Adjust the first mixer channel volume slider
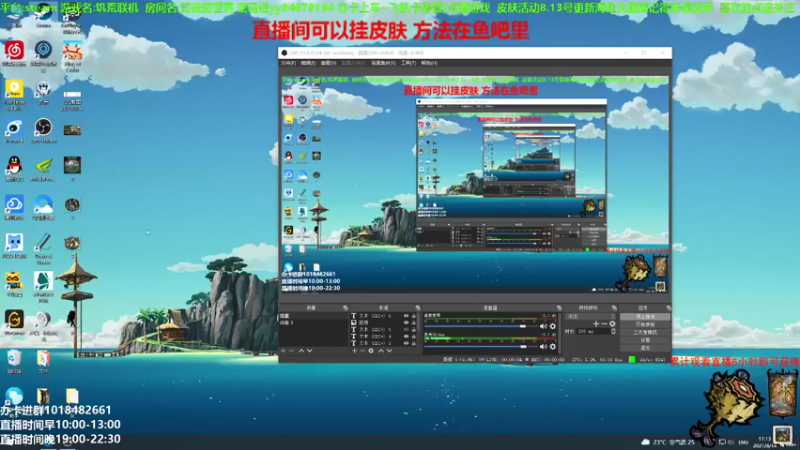800x450 pixels. tap(481, 326)
